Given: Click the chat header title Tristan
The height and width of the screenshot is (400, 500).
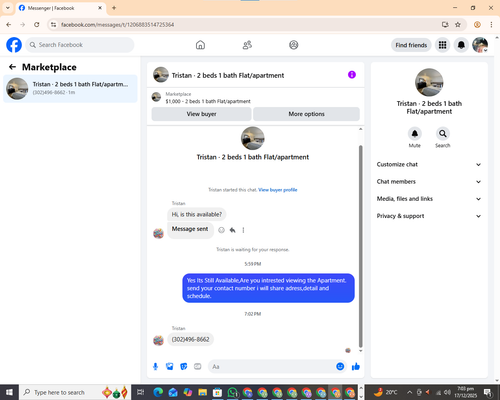Looking at the screenshot, I should click(x=228, y=75).
